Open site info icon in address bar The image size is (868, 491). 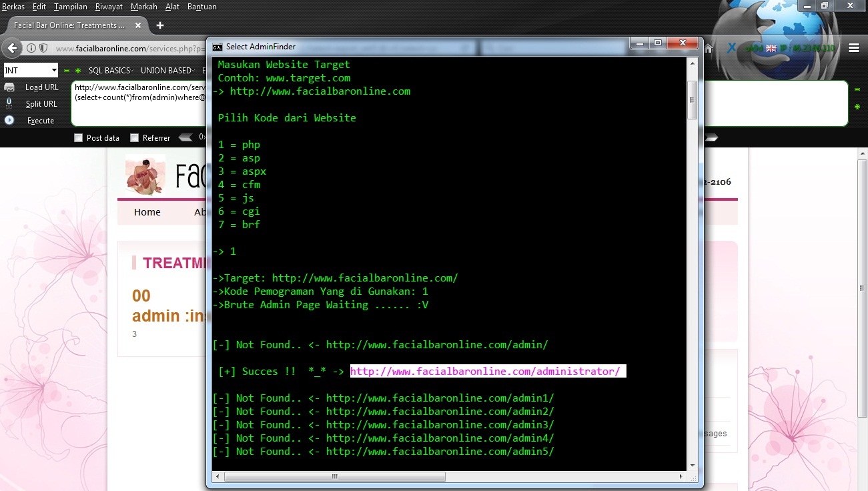click(x=31, y=48)
